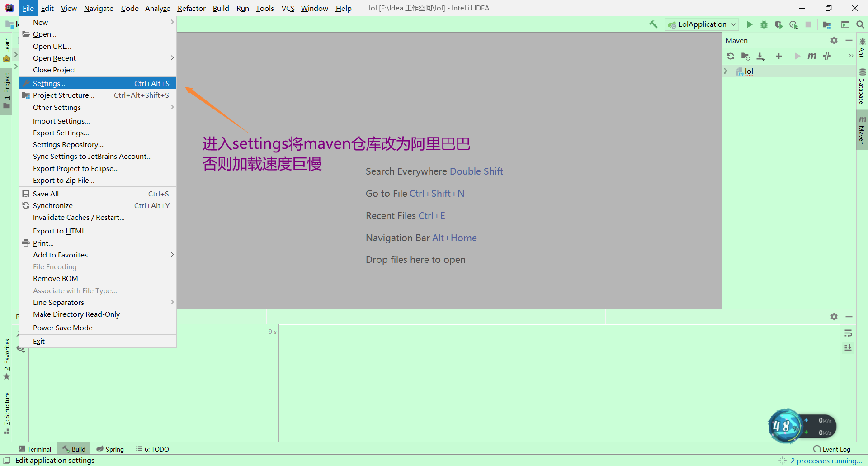Expand the New submenu
This screenshot has width=868, height=466.
[x=98, y=22]
